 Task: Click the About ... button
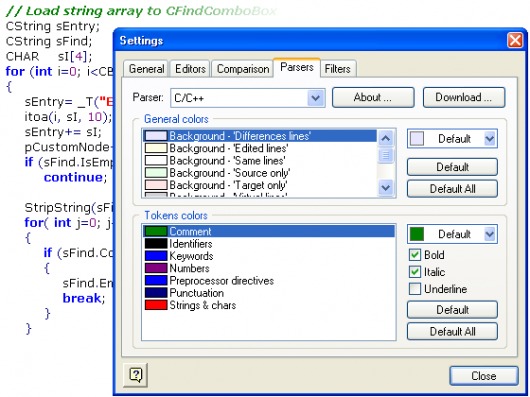373,97
